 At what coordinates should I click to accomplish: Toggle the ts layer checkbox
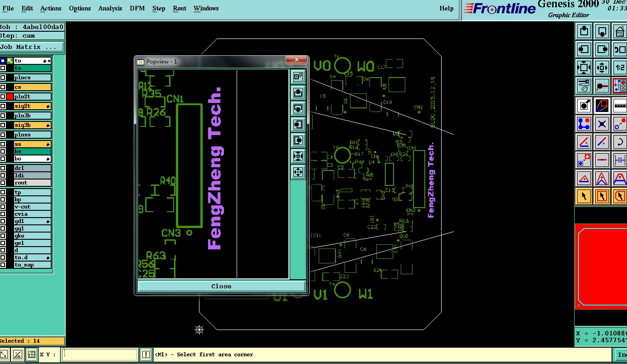[x=3, y=68]
